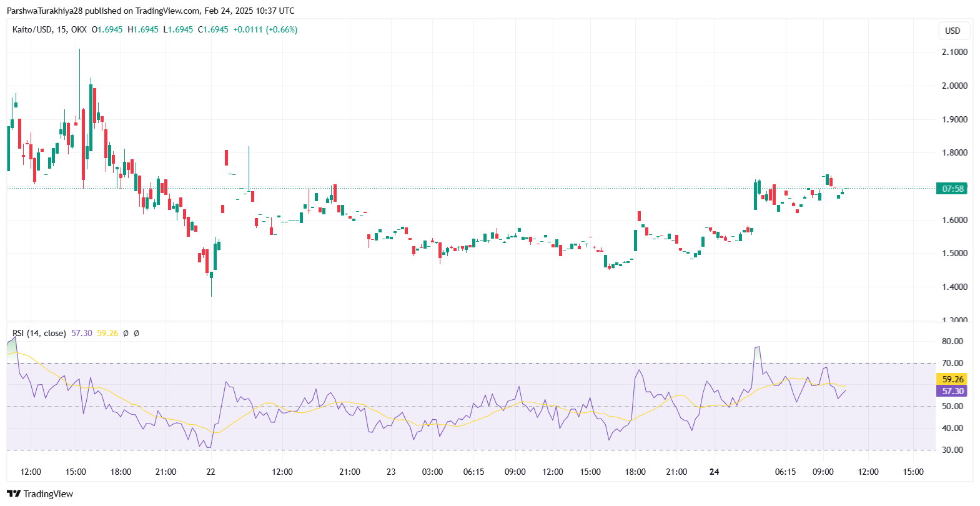Image resolution: width=980 pixels, height=506 pixels.
Task: Click the green RSI overbought shaded area at left
Action: pos(11,347)
